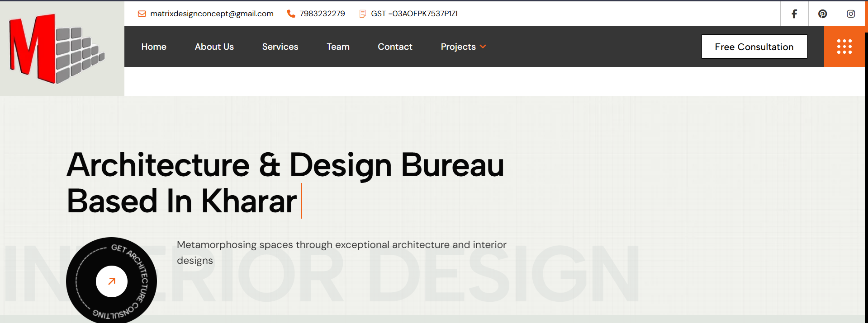Open the Facebook social icon
868x323 pixels.
(x=794, y=14)
